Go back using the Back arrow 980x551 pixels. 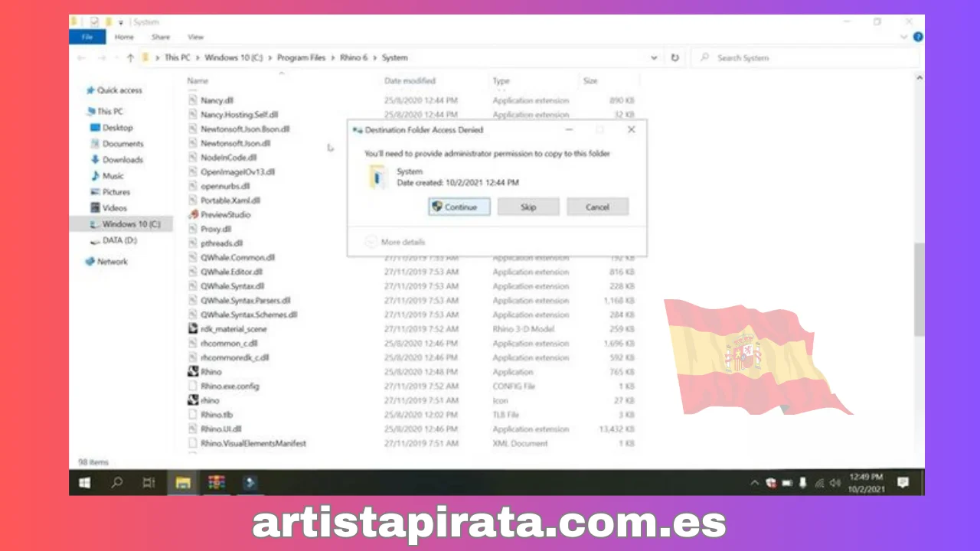pyautogui.click(x=82, y=58)
